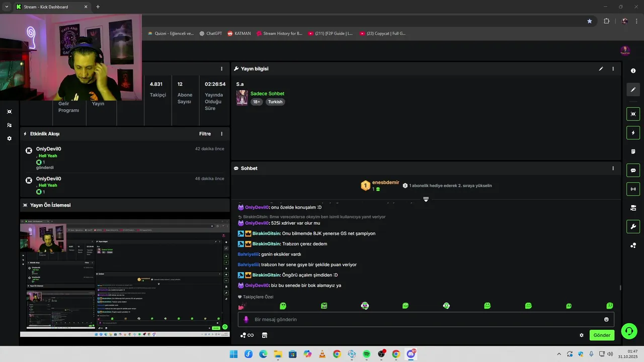
Task: Open a new browser tab
Action: click(x=98, y=7)
